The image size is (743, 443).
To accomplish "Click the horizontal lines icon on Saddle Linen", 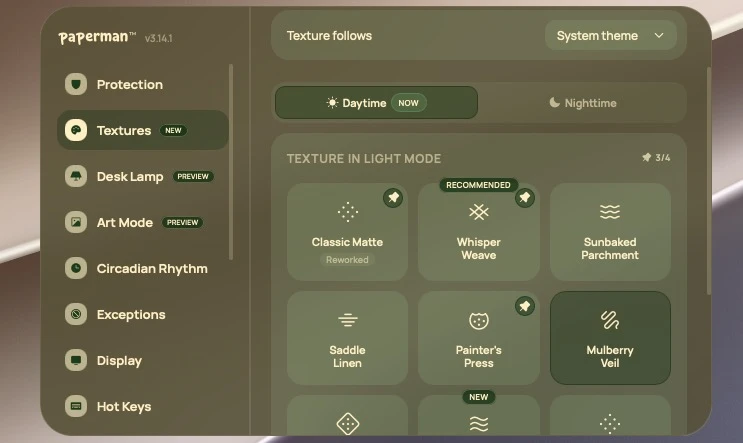I will tap(347, 320).
